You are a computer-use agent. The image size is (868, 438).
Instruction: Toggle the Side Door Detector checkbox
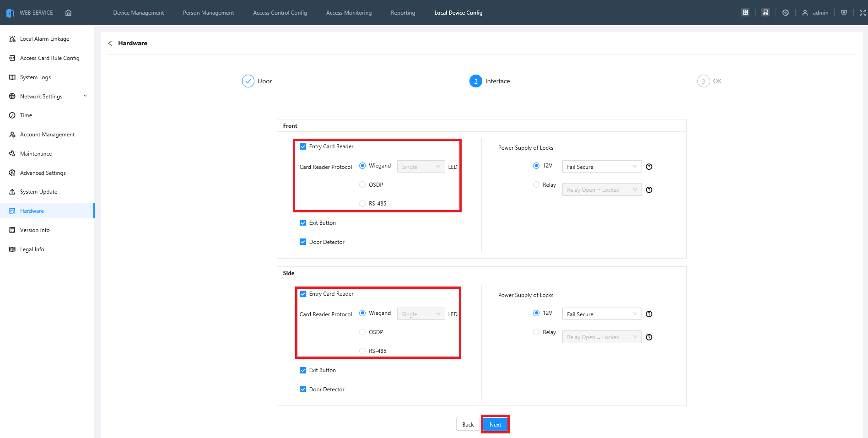pyautogui.click(x=303, y=389)
